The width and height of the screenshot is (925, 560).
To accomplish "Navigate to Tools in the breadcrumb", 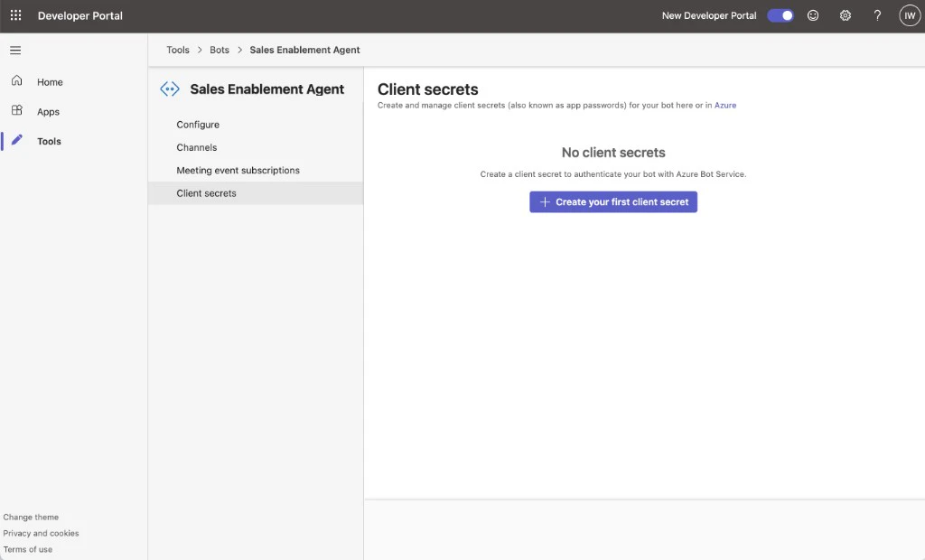I will click(178, 50).
